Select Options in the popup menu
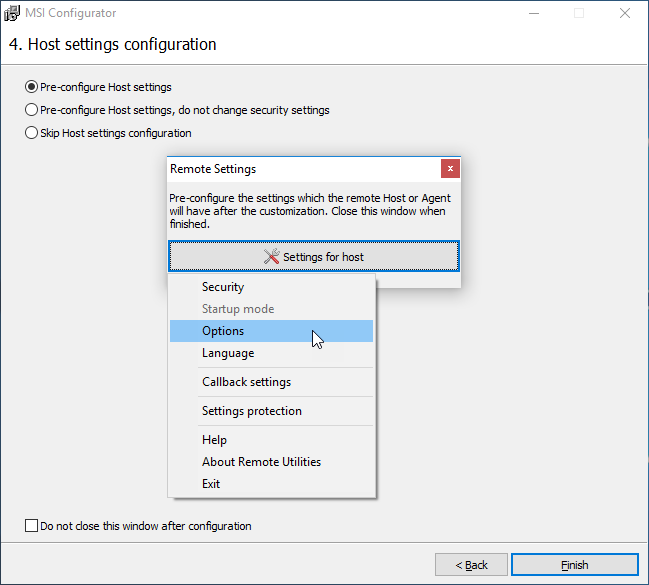 272,331
